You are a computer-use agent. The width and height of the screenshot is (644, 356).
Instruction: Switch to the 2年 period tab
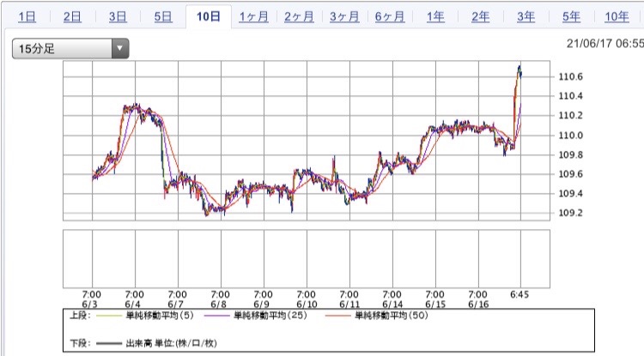(x=481, y=17)
